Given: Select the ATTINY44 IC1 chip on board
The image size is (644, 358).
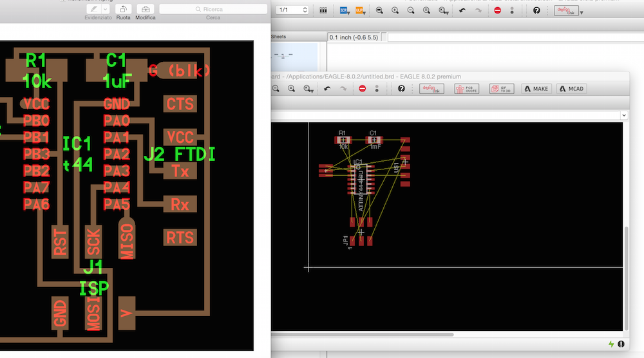Looking at the screenshot, I should (361, 180).
